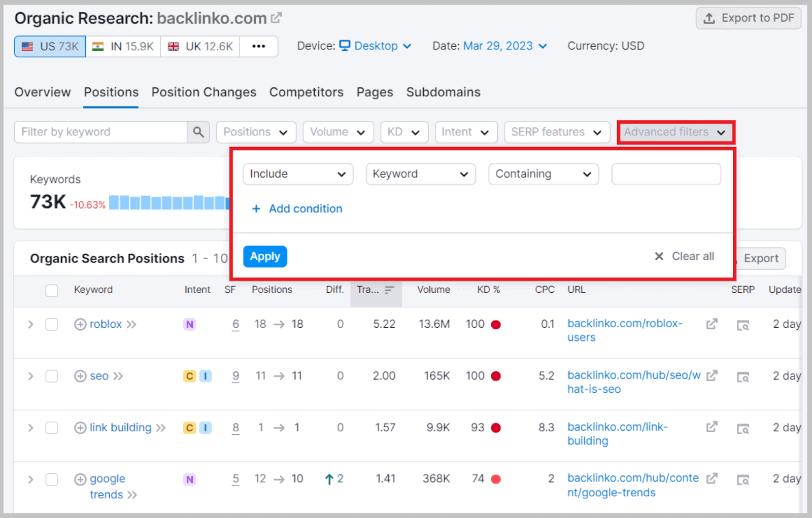Click the plus icon for Add condition

click(256, 209)
